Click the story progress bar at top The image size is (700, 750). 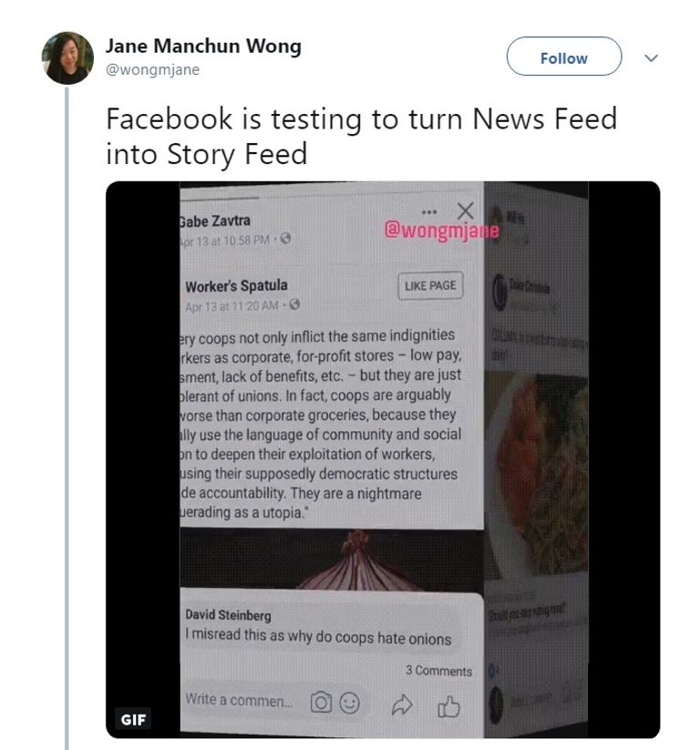tap(221, 197)
